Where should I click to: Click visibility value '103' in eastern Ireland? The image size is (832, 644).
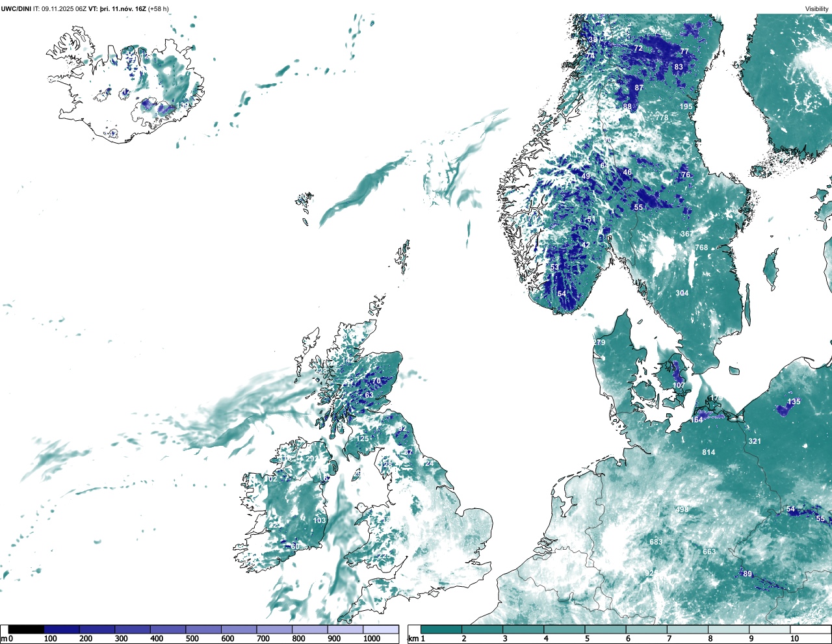pos(319,521)
